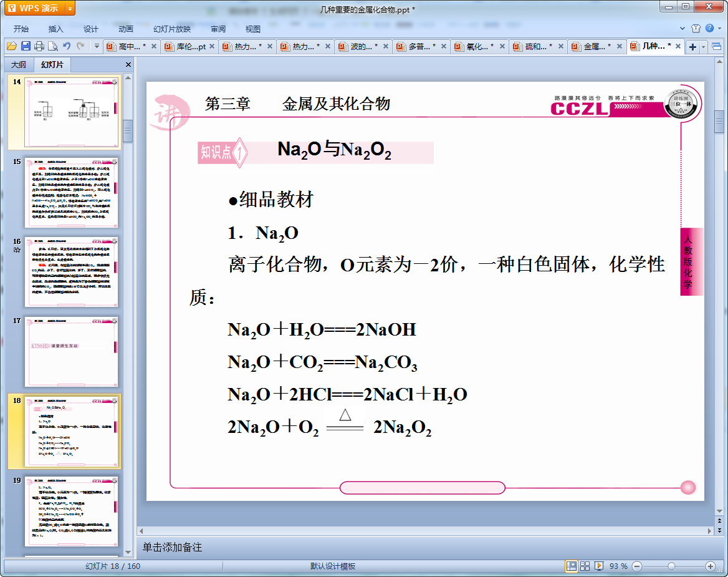Collapse the ribbon with the chevron
Screen dimensions: 728x577
[682, 28]
